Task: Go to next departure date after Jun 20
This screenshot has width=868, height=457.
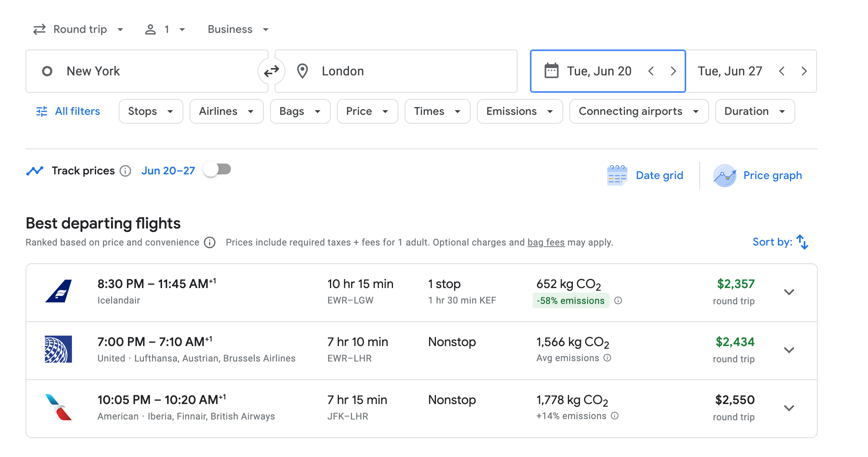Action: pyautogui.click(x=673, y=71)
